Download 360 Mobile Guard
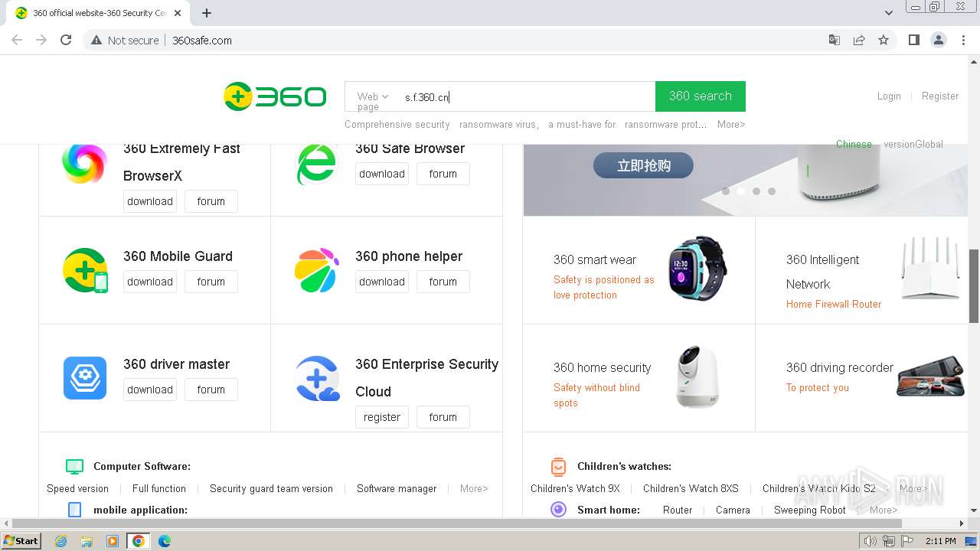This screenshot has height=551, width=980. tap(150, 282)
